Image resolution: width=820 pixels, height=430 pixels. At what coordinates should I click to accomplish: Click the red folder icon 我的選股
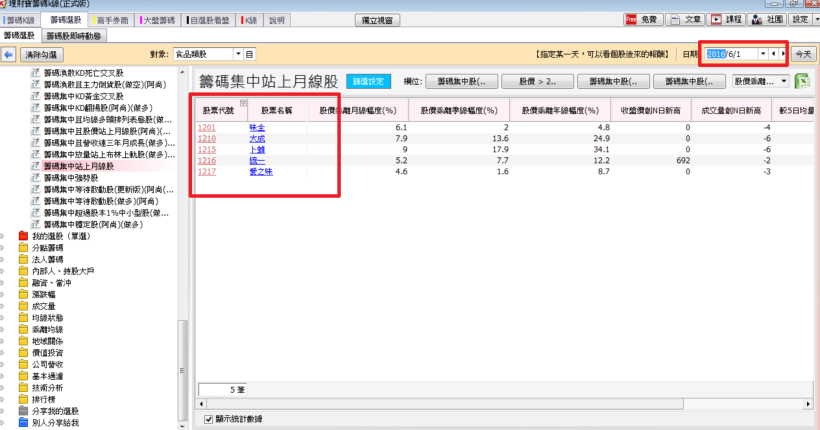click(23, 236)
